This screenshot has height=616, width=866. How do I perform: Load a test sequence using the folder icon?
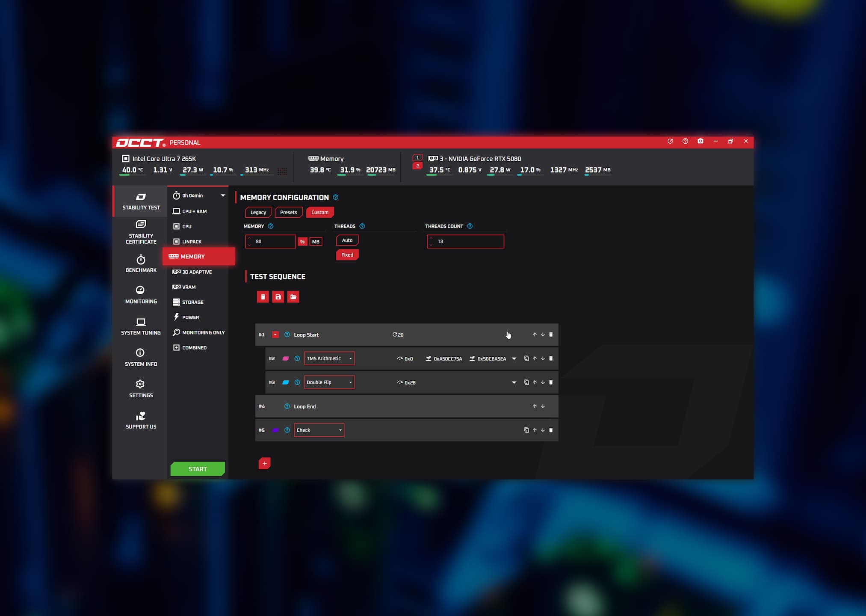coord(293,296)
